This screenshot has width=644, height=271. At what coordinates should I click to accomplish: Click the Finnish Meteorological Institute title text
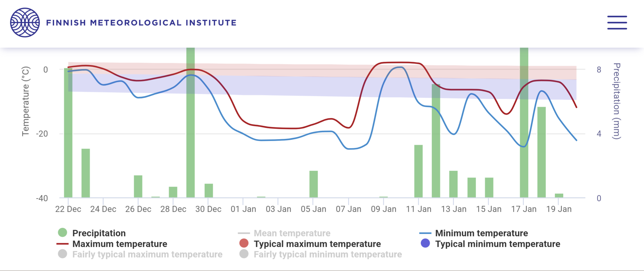click(141, 23)
